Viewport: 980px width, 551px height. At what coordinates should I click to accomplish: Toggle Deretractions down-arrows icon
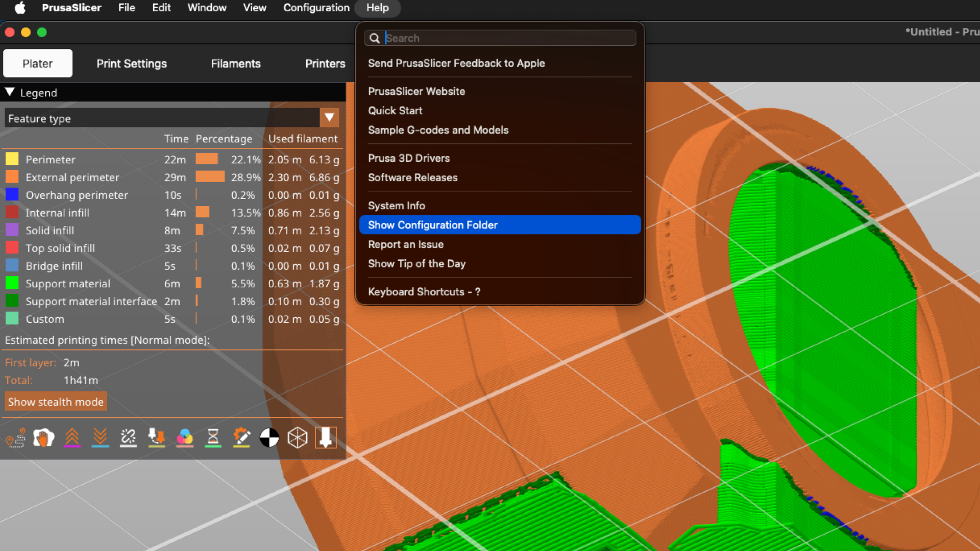(100, 438)
